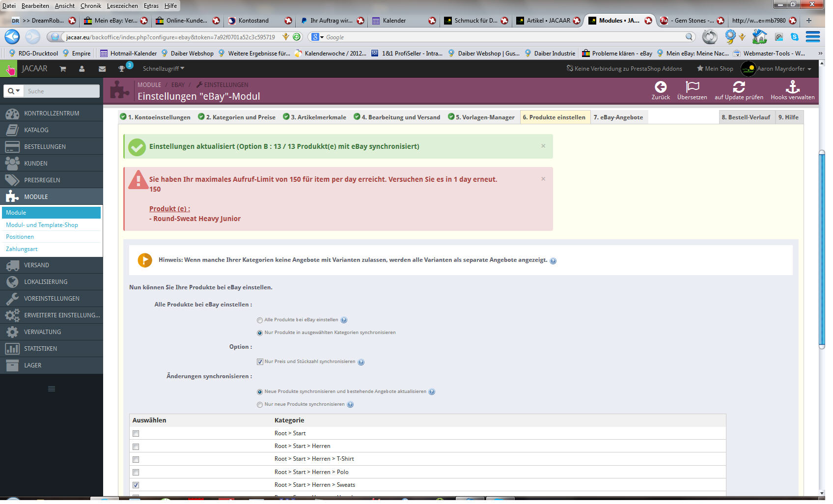Open Erweiterte Einstellungen in the sidebar

[52, 315]
